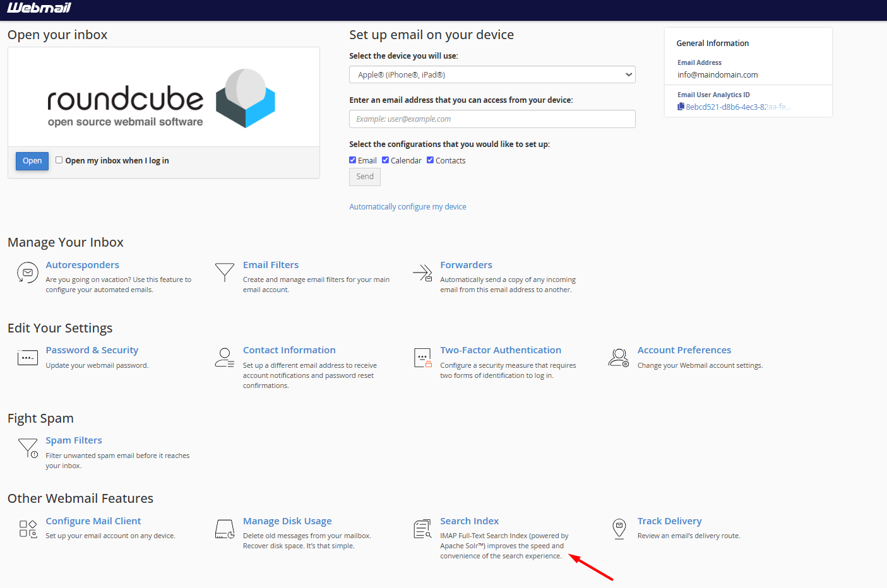Open Automatically configure my device link
The image size is (887, 588).
coord(408,206)
